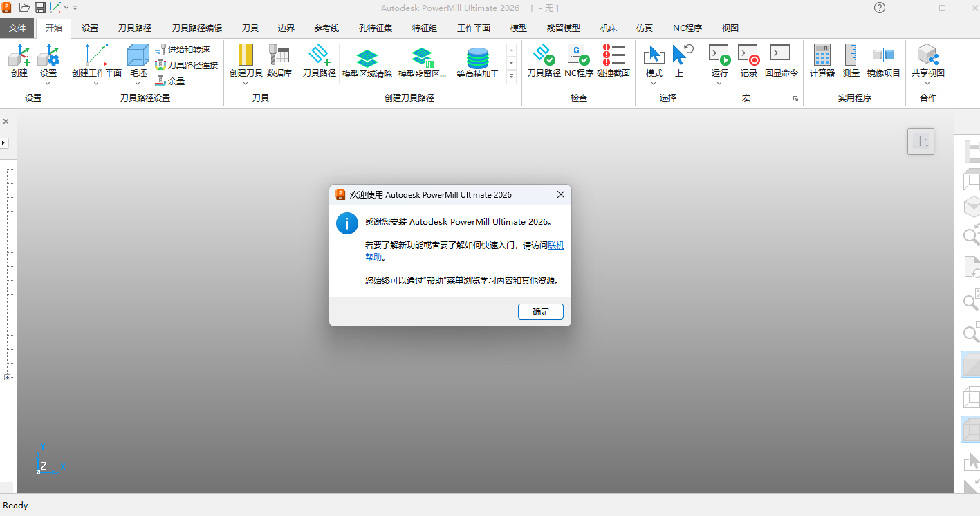The height and width of the screenshot is (516, 980).
Task: Click the Save icon in quick access toolbar
Action: [39, 7]
